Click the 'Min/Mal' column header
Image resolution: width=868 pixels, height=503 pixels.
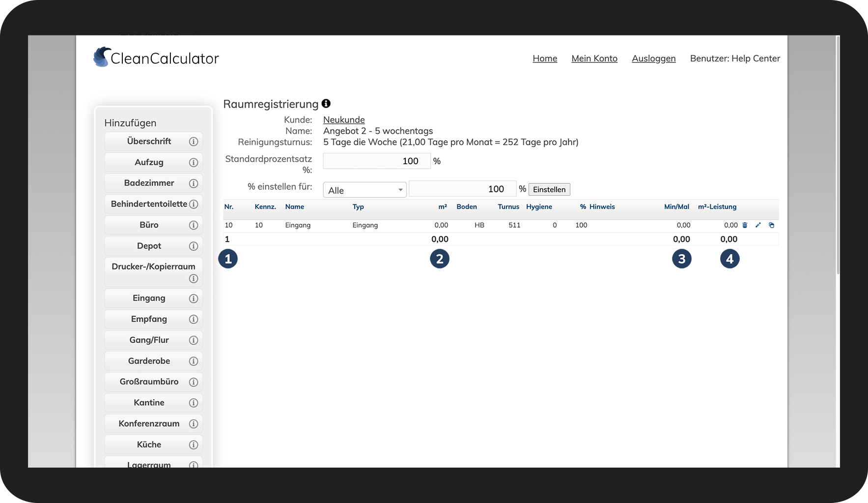676,207
